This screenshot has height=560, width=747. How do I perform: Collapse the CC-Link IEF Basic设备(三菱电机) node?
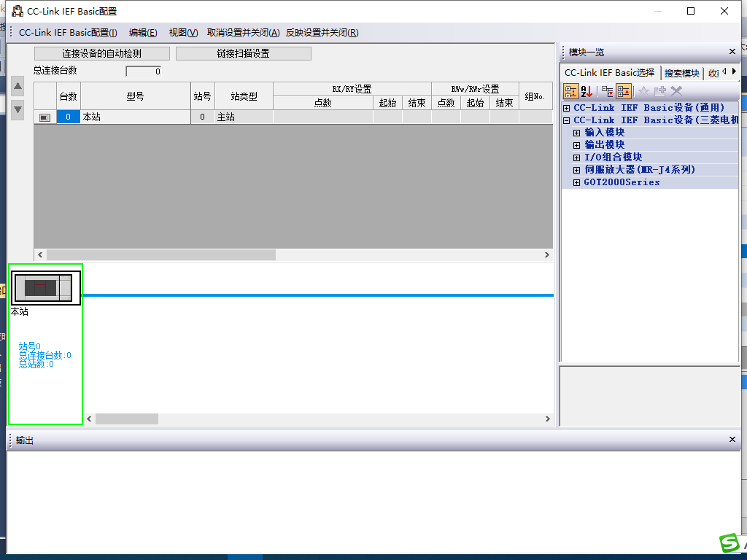point(566,120)
